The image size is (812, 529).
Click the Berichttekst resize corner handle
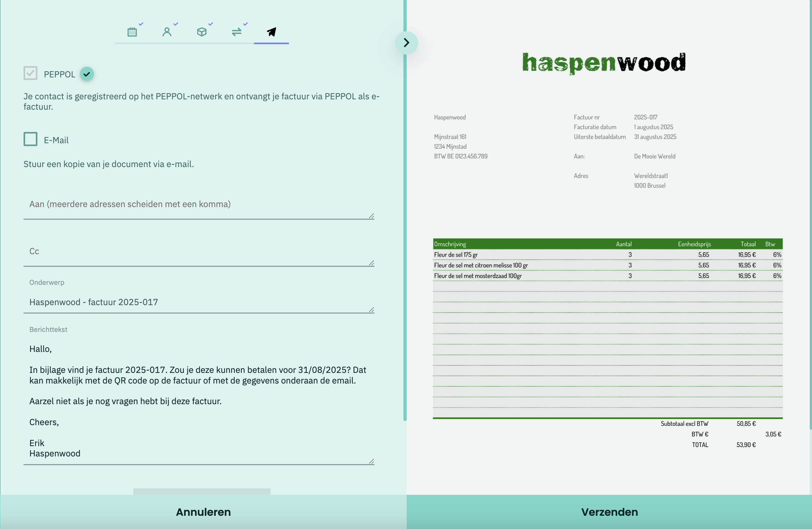click(x=371, y=462)
